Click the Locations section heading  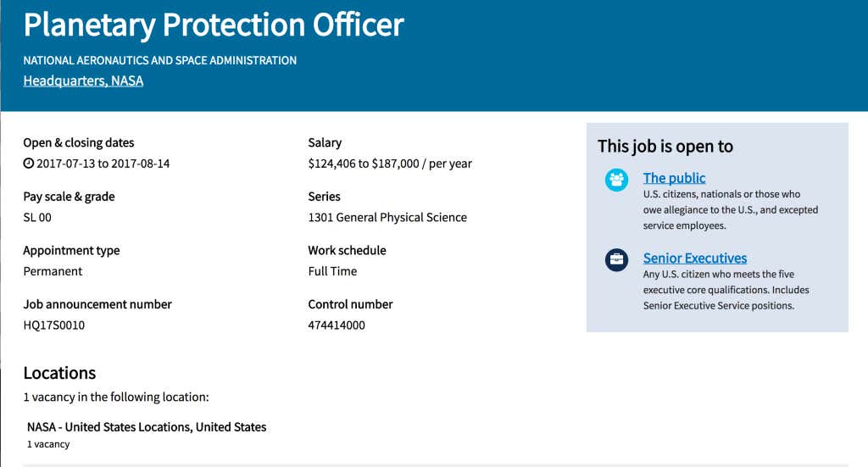tap(59, 374)
